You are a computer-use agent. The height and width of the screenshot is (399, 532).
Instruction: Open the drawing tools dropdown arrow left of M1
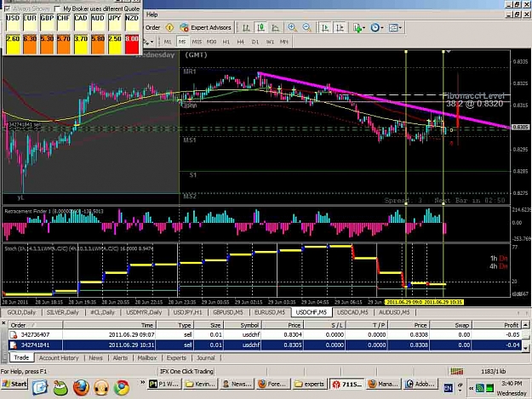152,42
